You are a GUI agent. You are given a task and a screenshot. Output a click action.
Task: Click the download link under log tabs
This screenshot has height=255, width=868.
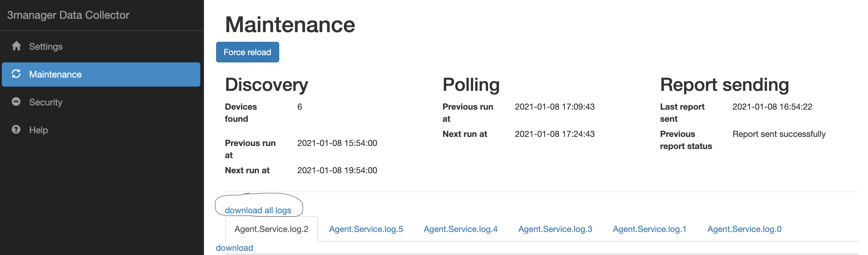click(235, 248)
